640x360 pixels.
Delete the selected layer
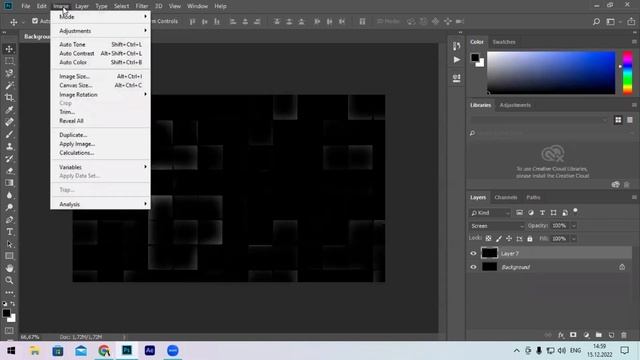tap(624, 335)
